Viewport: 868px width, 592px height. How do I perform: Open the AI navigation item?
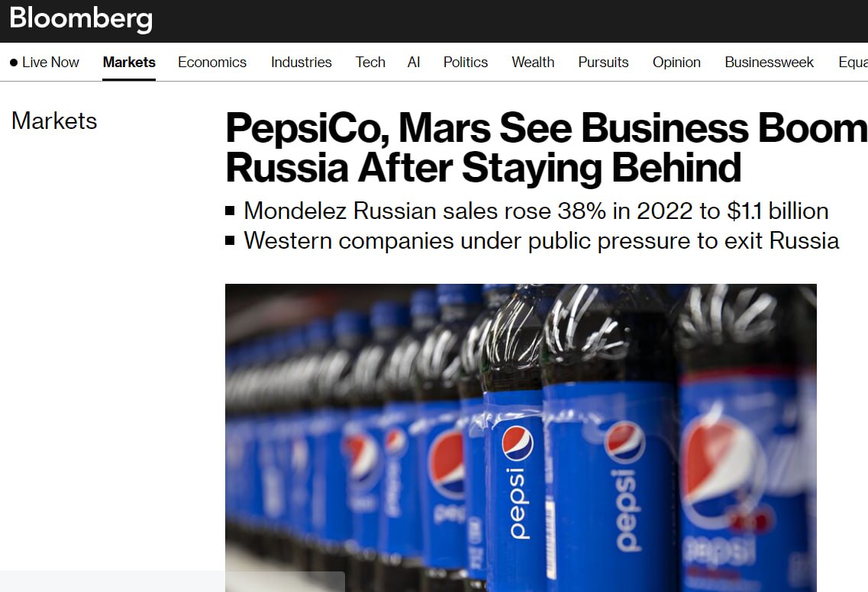coord(414,63)
